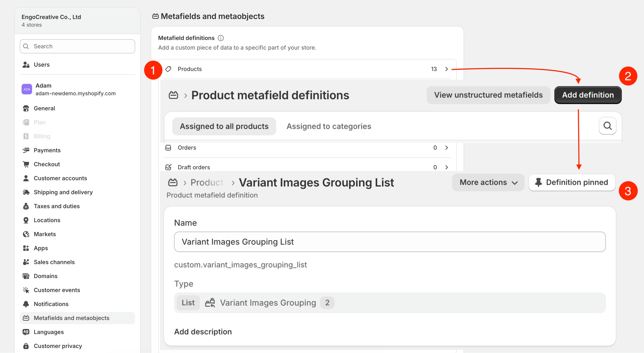This screenshot has height=353, width=644.
Task: Click the metafields breadcrumb icon before Product crumb
Action: click(173, 183)
